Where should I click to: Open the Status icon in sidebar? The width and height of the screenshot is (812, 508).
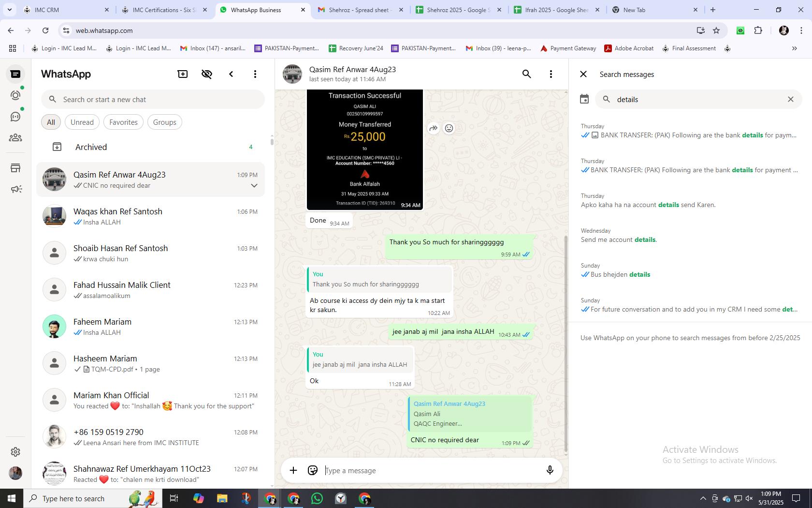click(x=15, y=95)
